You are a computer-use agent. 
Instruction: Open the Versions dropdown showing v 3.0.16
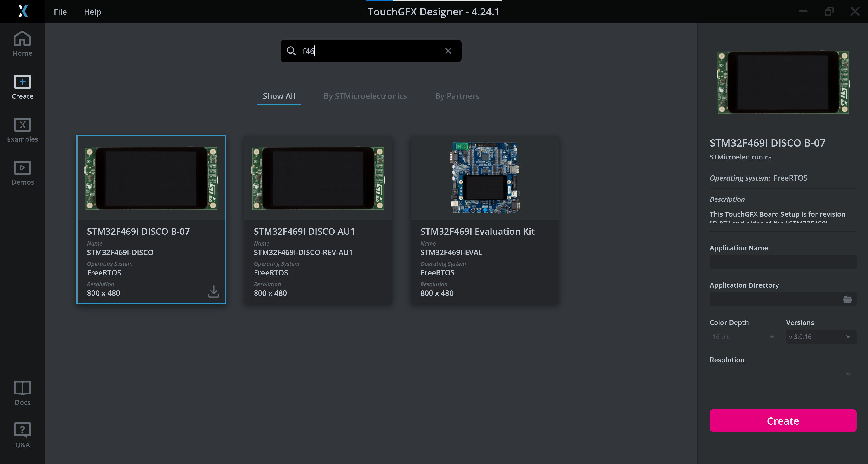click(x=821, y=337)
